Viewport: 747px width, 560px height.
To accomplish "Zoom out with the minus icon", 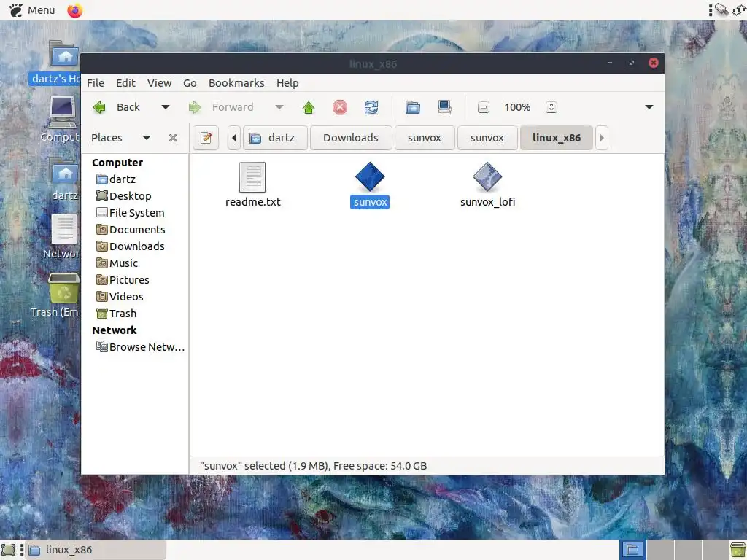I will tap(483, 108).
